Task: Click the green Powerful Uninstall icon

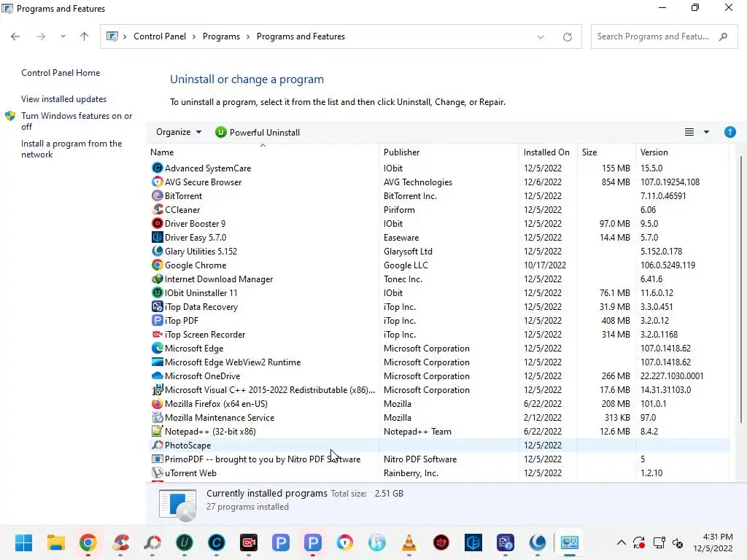Action: (x=220, y=133)
